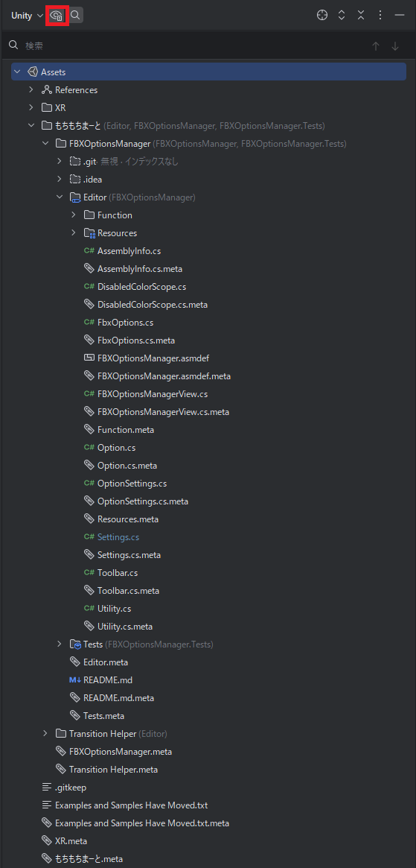Click the References node icon
This screenshot has height=868, width=416.
click(x=47, y=89)
